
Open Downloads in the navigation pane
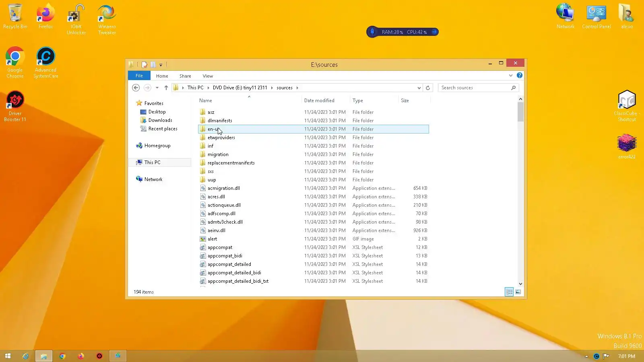160,120
